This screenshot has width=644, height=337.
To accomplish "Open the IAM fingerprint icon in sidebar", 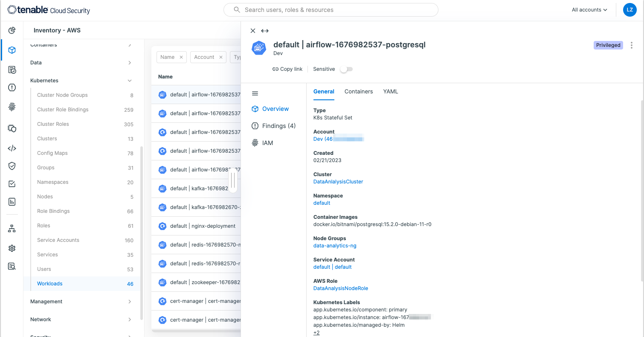I will tap(12, 107).
